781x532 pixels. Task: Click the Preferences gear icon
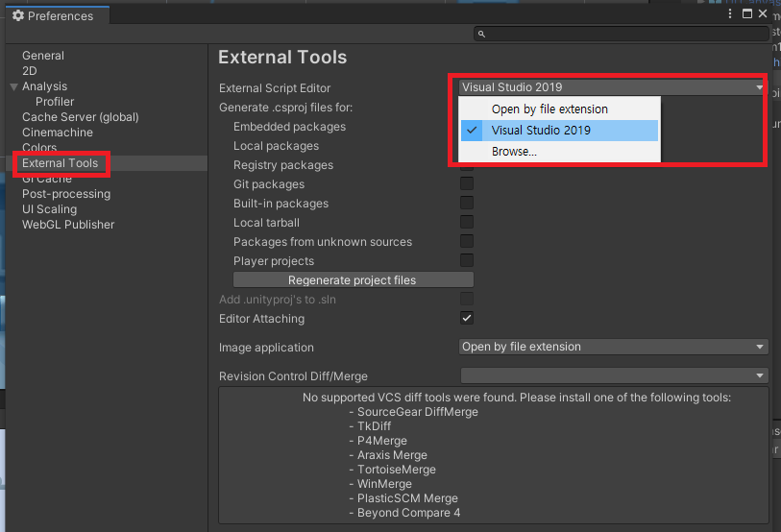[x=18, y=16]
